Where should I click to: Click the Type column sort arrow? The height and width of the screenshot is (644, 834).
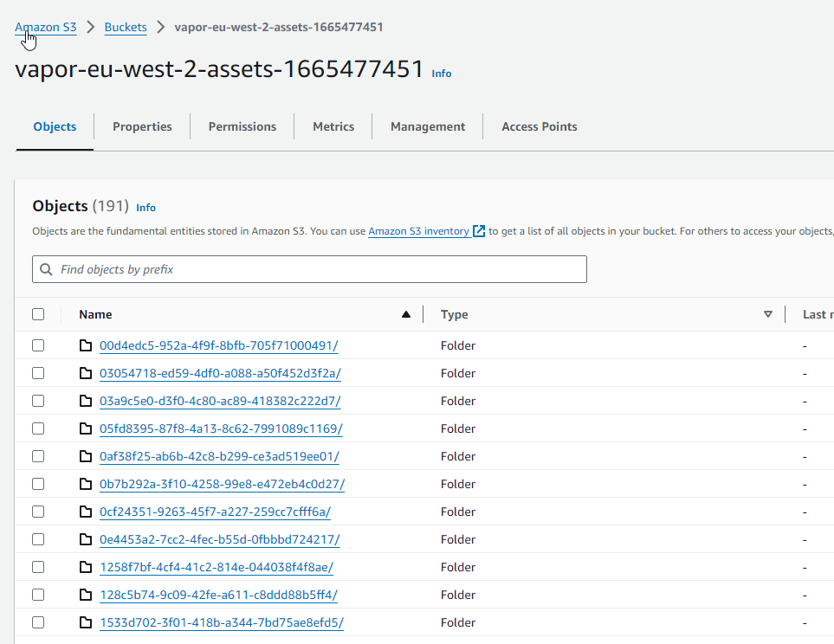coord(767,315)
